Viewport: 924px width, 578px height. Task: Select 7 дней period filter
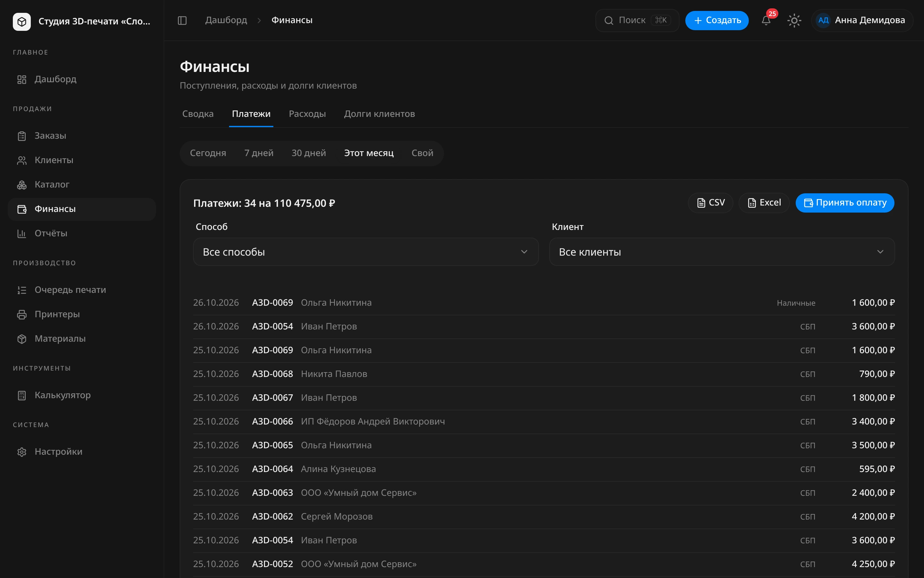click(259, 153)
